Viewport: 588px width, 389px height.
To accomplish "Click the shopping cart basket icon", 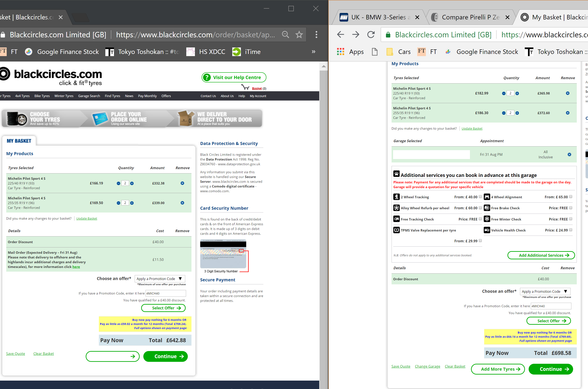I will pos(245,87).
